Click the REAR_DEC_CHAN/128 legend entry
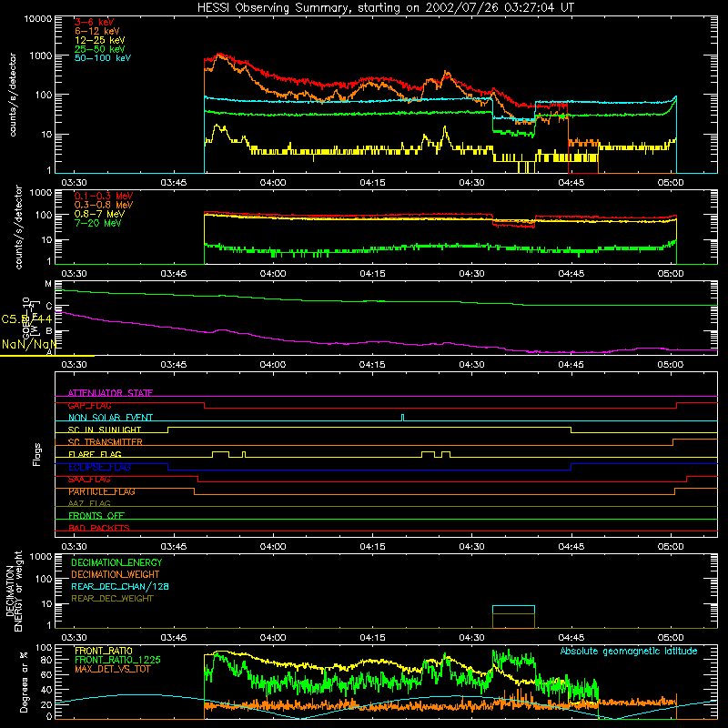This screenshot has height=728, width=728. (120, 586)
